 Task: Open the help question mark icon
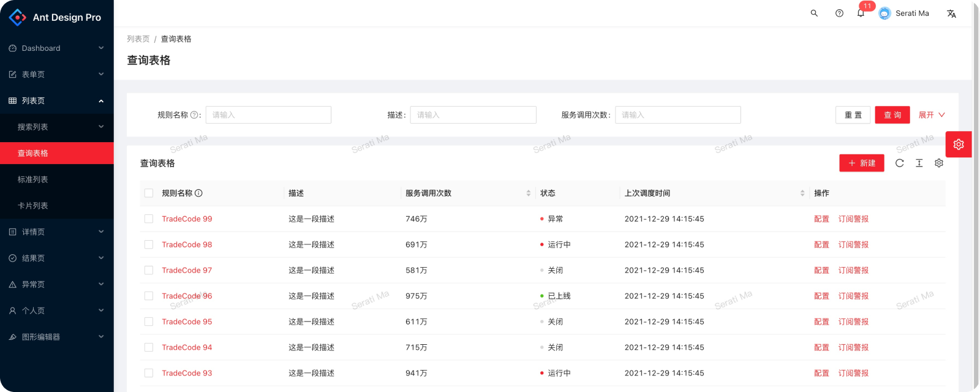click(x=839, y=13)
